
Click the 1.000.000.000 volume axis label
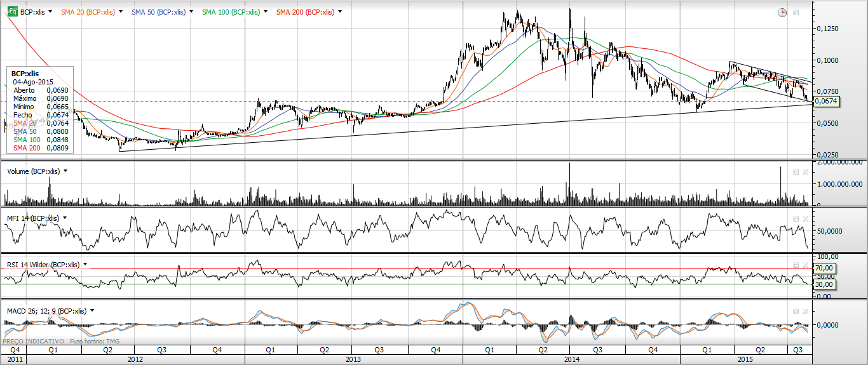pyautogui.click(x=839, y=184)
